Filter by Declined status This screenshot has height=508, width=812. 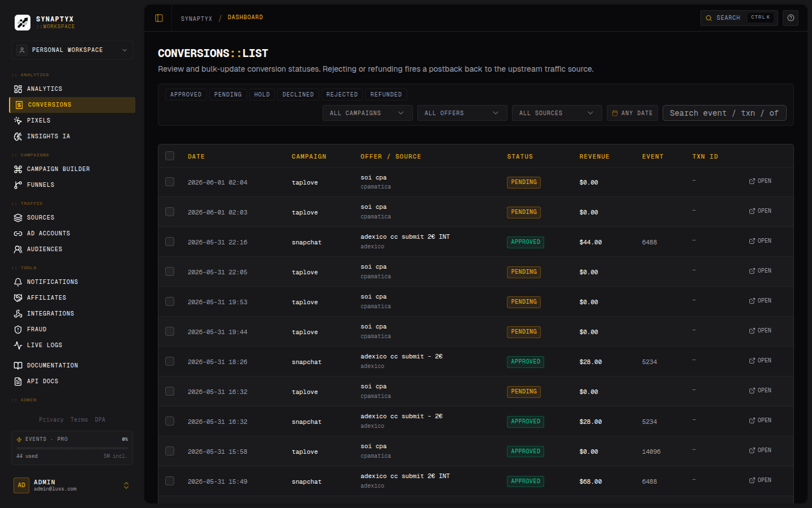pyautogui.click(x=298, y=95)
